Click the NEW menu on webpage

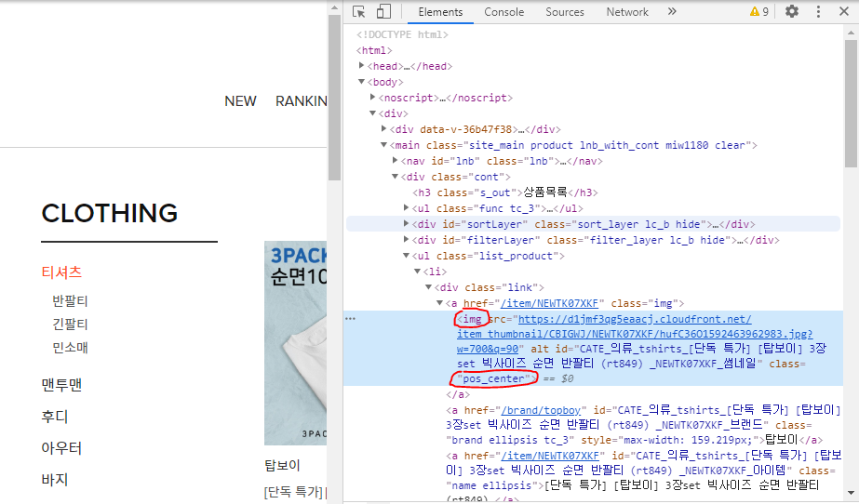240,101
